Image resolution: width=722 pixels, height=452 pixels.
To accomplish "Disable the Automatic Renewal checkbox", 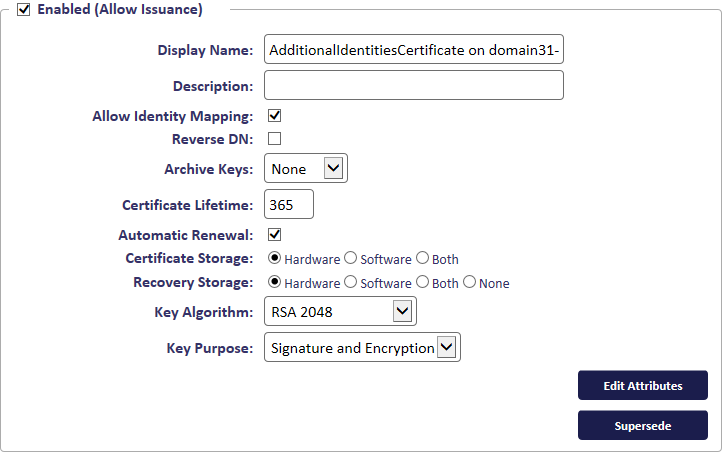I will tap(274, 234).
